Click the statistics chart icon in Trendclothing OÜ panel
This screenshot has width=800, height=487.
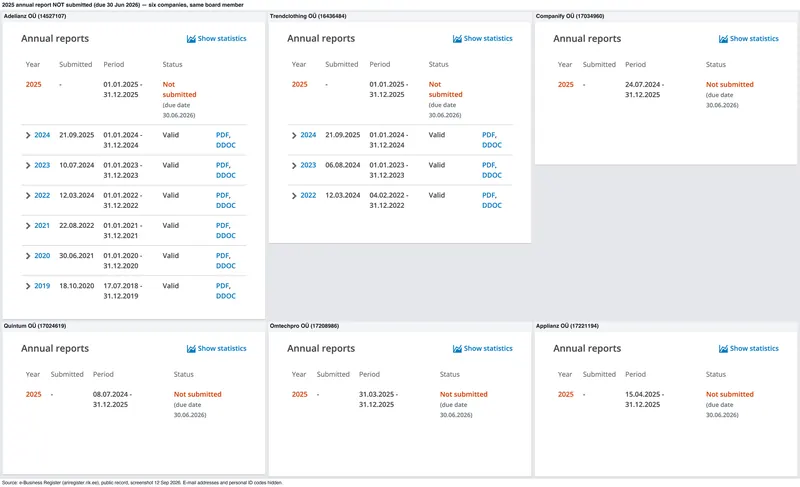457,39
